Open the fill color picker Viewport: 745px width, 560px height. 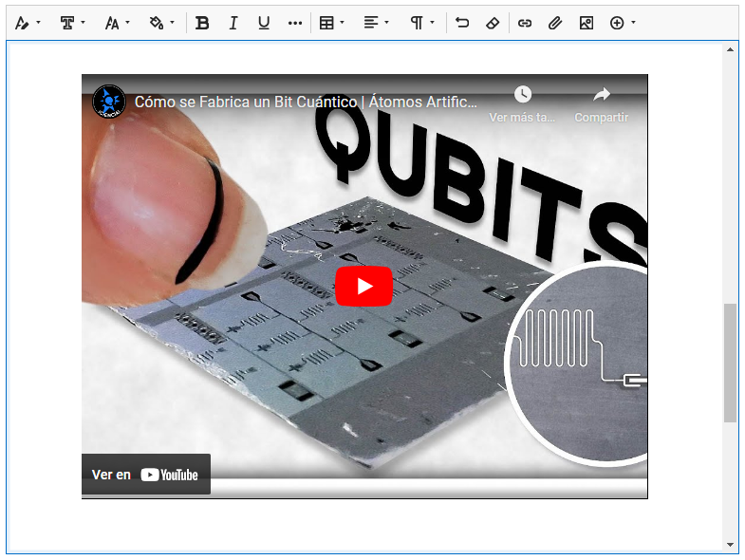161,23
